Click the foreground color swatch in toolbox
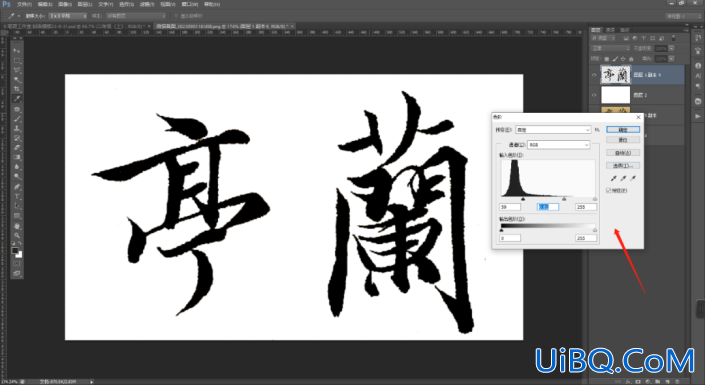 tap(15, 251)
